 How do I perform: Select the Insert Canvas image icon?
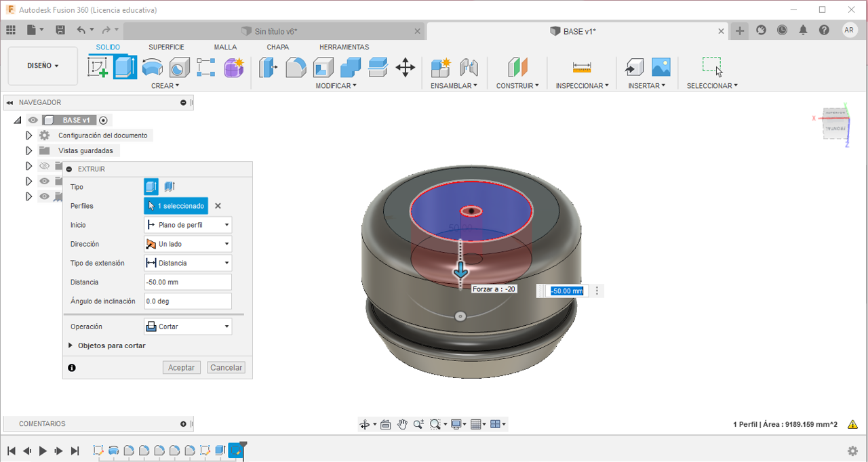[x=661, y=67]
